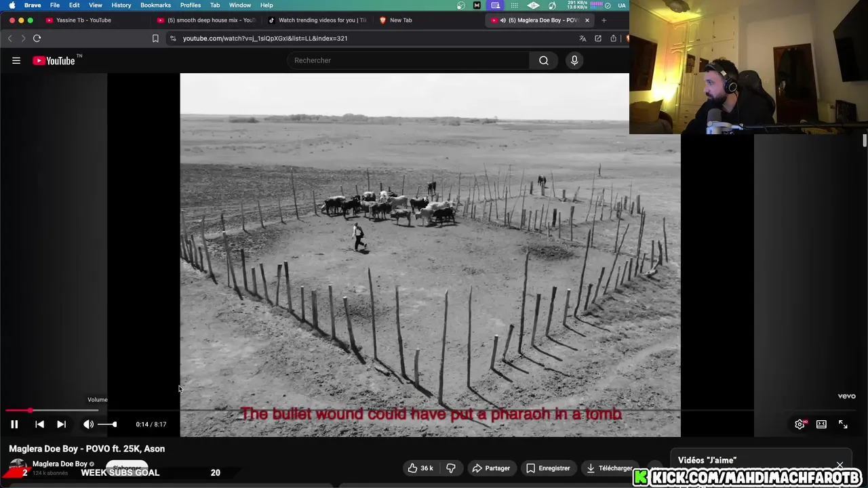Click the video title Maglera Doe Boy - POVO
Image resolution: width=868 pixels, height=488 pixels.
pos(87,449)
